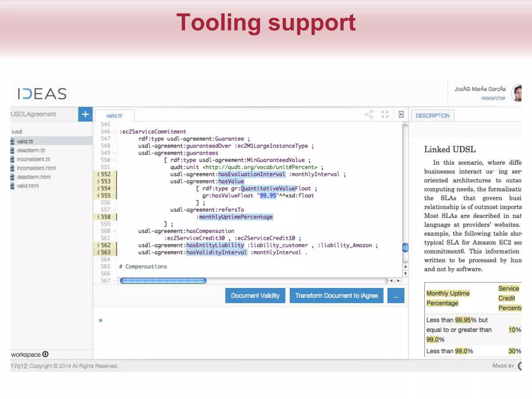Click the highlighted monthlyUptimePercentage term

point(236,217)
